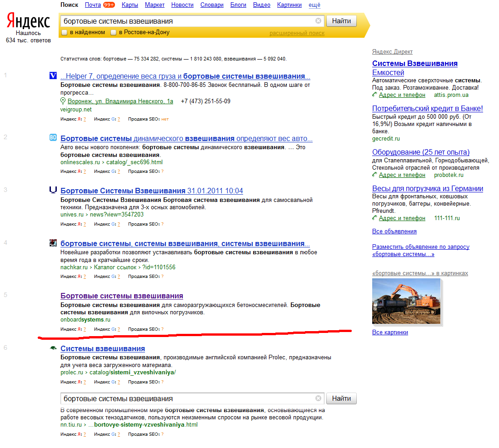Click 'Разместить объявление по запросу' link
This screenshot has height=448, width=499.
[421, 250]
